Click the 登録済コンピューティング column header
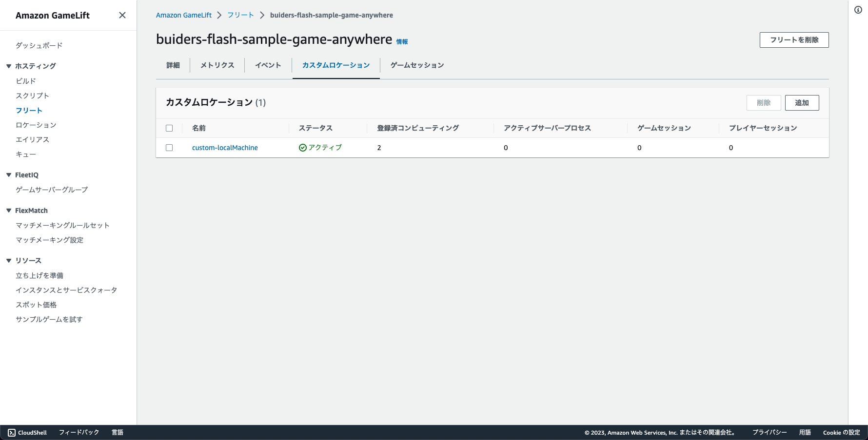 click(418, 128)
